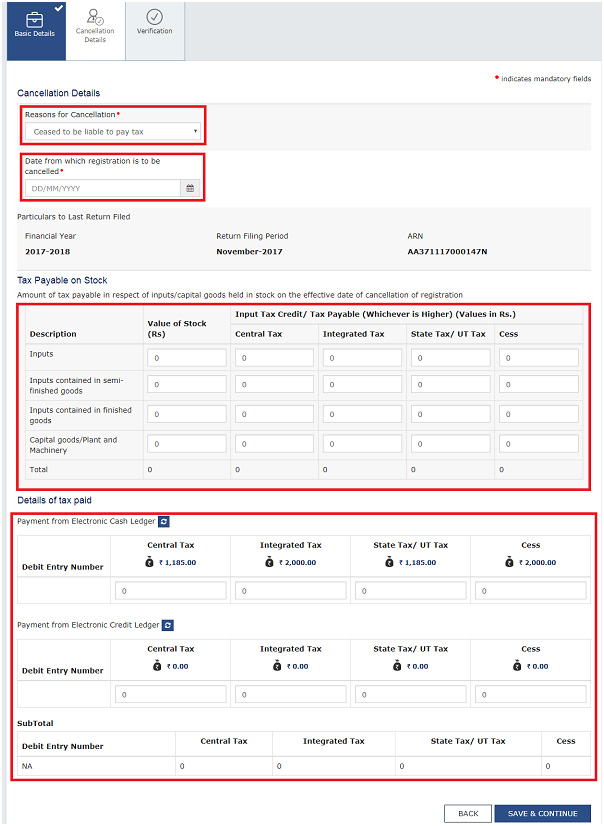This screenshot has width=604, height=826.
Task: Click Inputs row Value of Stock field
Action: coord(187,358)
